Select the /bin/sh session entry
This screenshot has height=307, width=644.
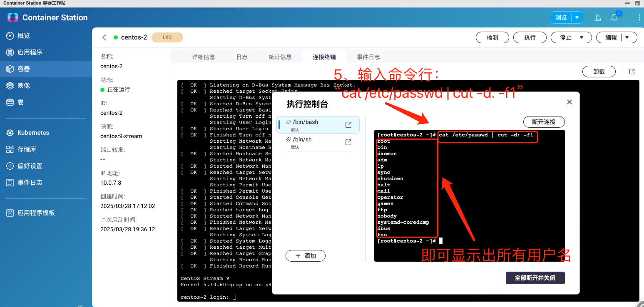tap(318, 142)
